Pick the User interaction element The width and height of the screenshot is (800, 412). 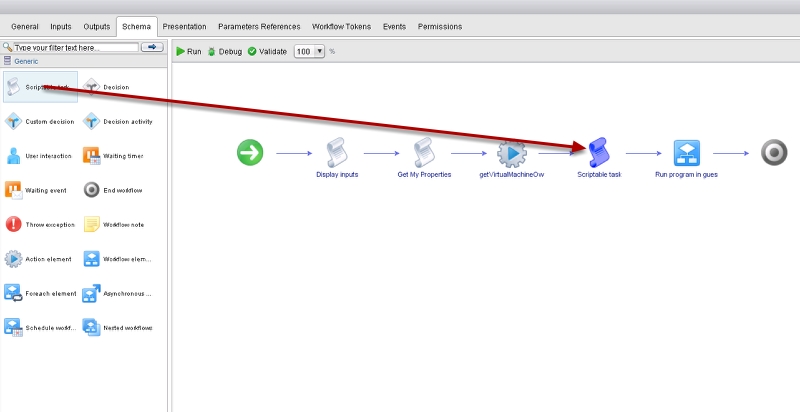point(13,156)
